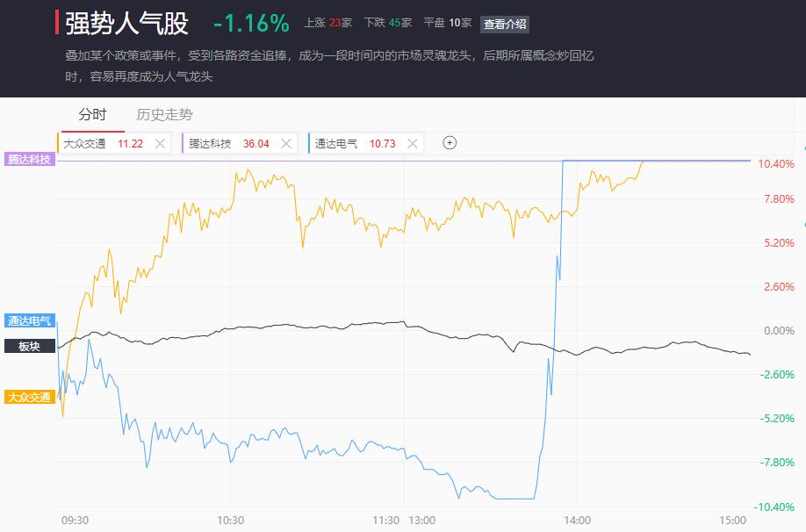806x532 pixels.
Task: Click the 强势人气股 title
Action: coord(126,23)
